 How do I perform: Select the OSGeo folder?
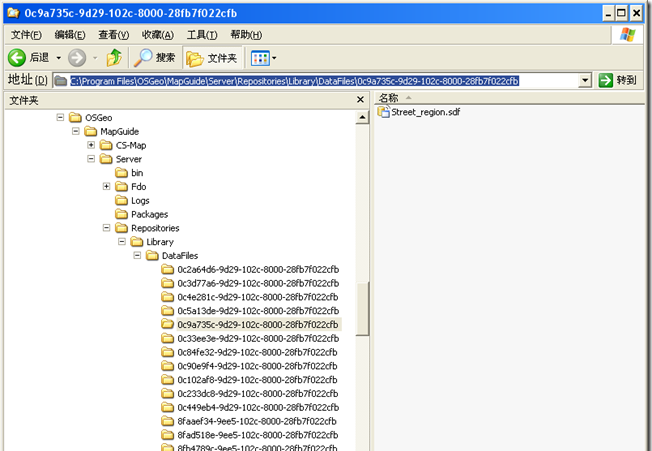coord(99,118)
